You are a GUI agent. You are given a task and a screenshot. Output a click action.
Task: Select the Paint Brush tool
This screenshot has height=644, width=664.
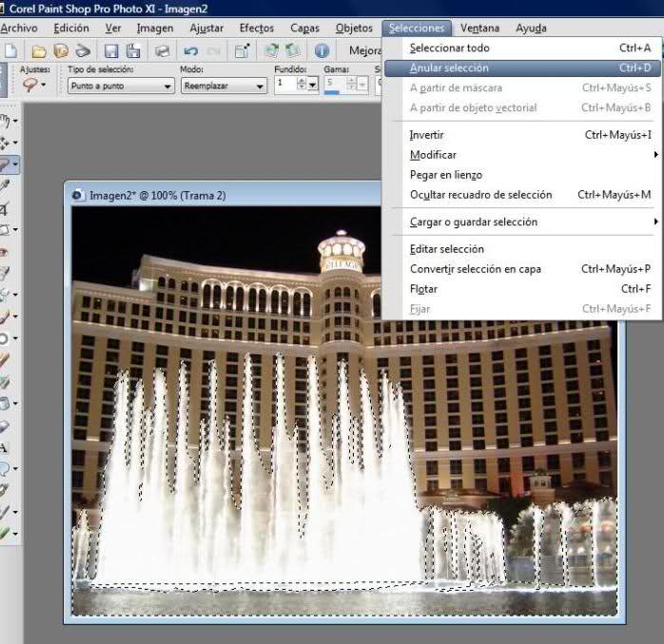5,316
